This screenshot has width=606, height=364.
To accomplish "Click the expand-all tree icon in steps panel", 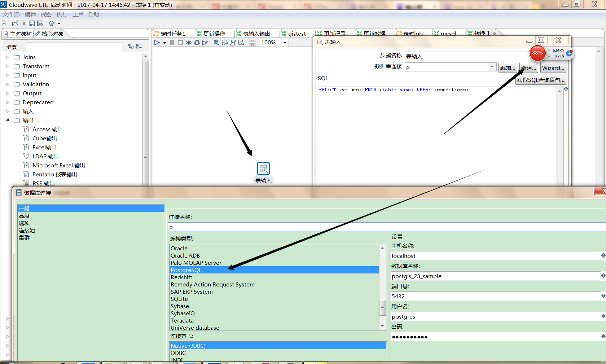I will coord(131,46).
